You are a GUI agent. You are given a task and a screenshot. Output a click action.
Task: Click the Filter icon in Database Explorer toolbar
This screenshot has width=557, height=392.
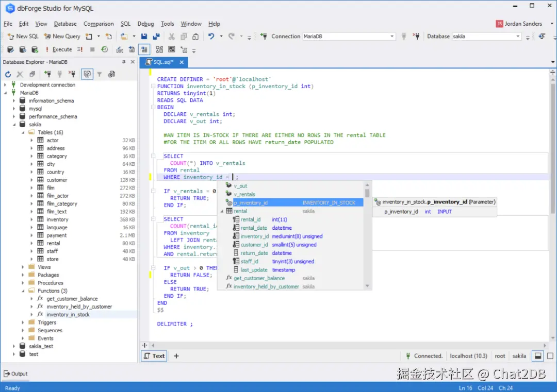(100, 73)
